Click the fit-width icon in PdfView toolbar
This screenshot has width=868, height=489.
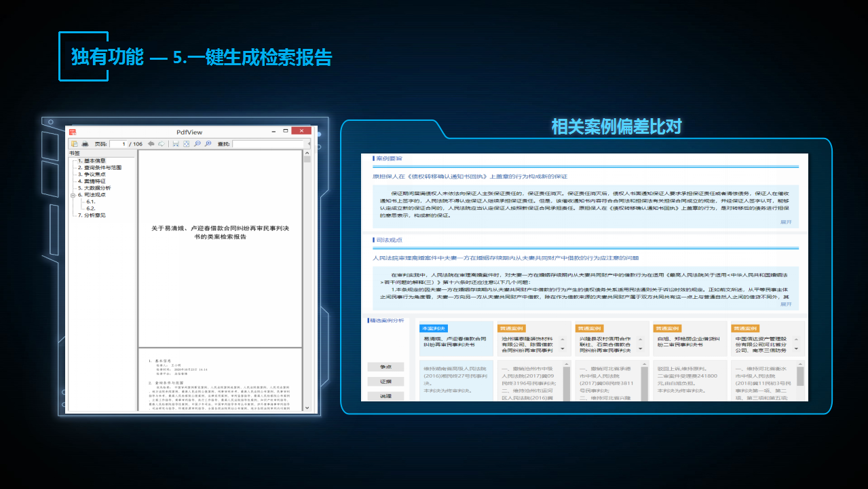point(176,144)
